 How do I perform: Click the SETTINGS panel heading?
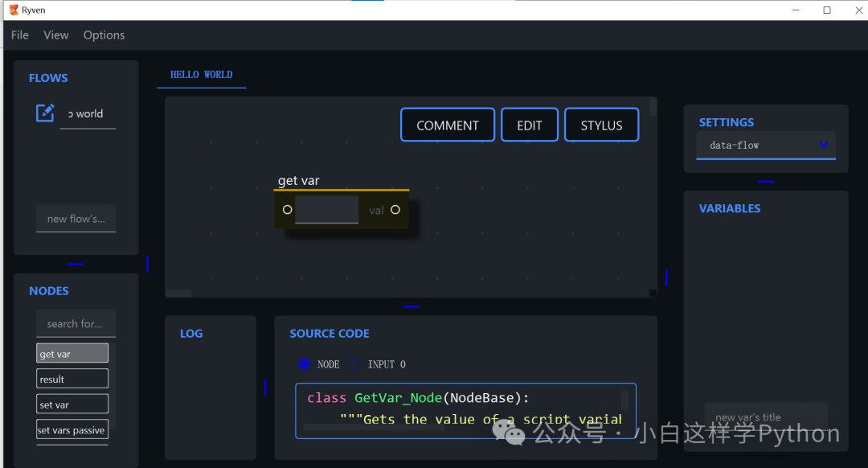tap(727, 122)
